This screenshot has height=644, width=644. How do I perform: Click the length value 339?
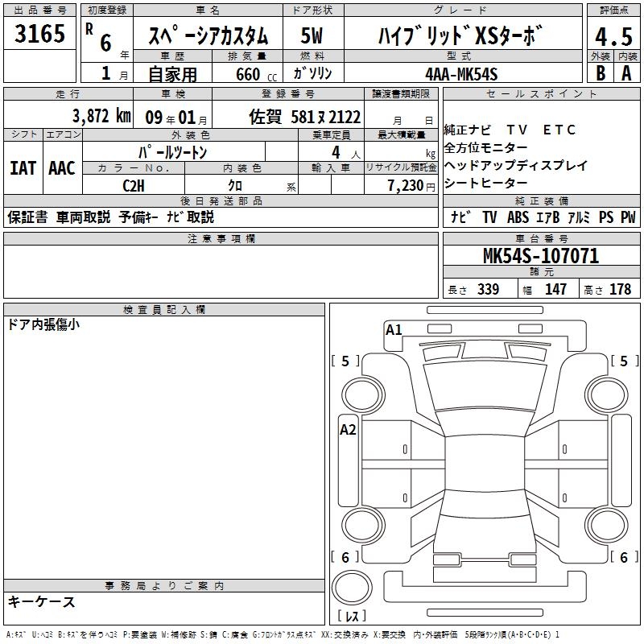[488, 289]
